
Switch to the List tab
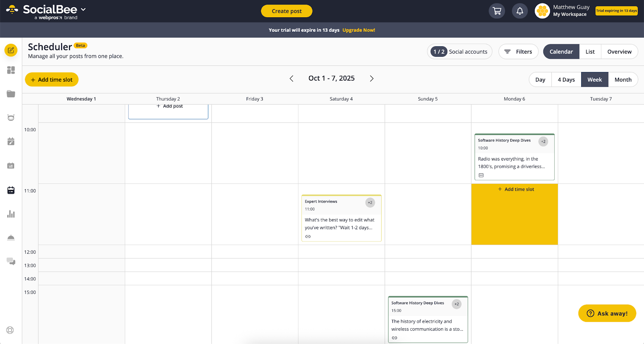590,51
